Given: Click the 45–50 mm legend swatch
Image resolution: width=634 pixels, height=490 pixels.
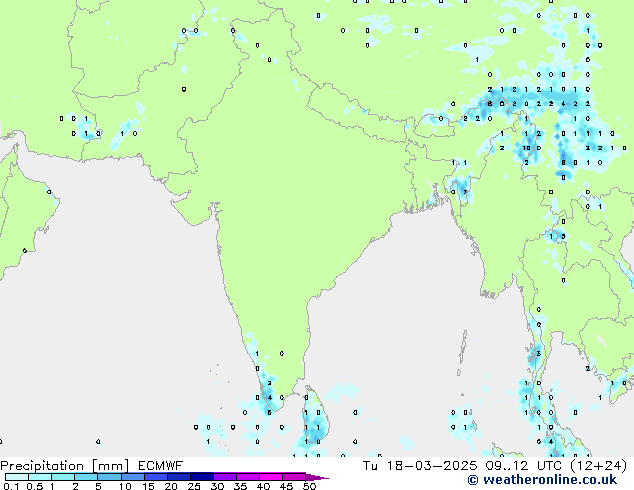Looking at the screenshot, I should click(x=294, y=477).
